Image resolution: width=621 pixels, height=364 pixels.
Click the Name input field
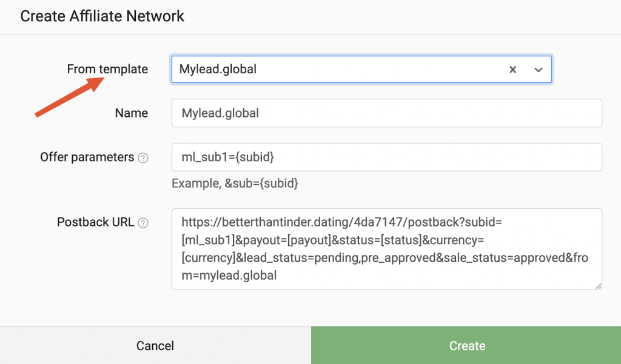pos(386,113)
